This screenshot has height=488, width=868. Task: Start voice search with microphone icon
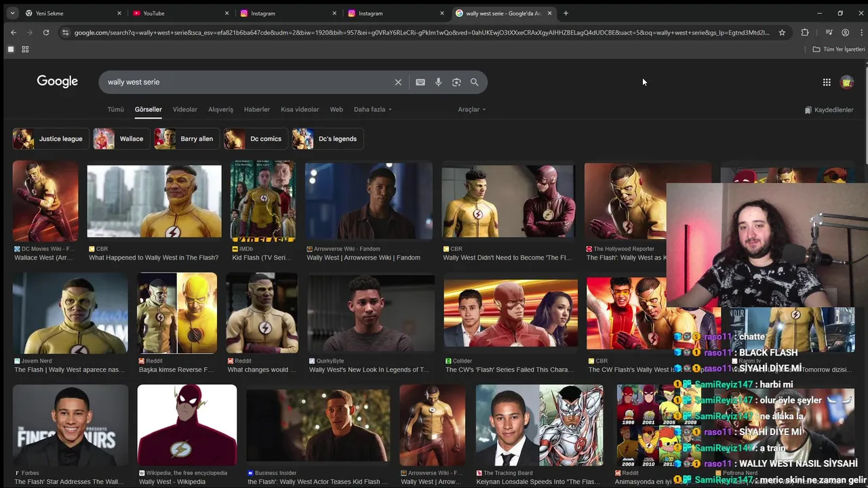coord(439,82)
